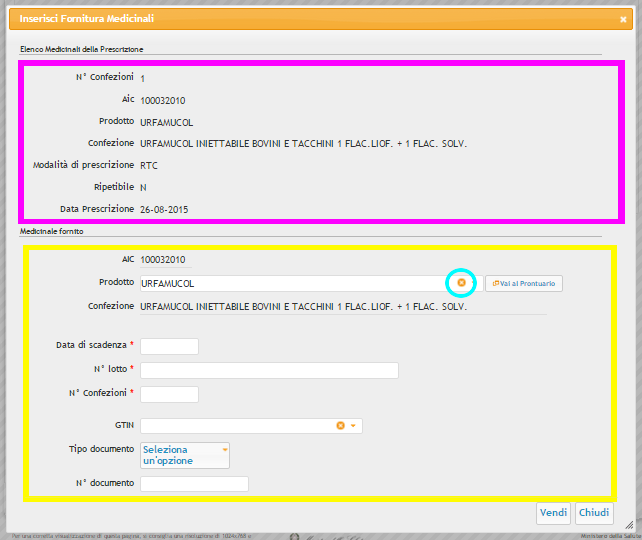Click the Chiudi button
The width and height of the screenshot is (642, 540).
(x=594, y=513)
